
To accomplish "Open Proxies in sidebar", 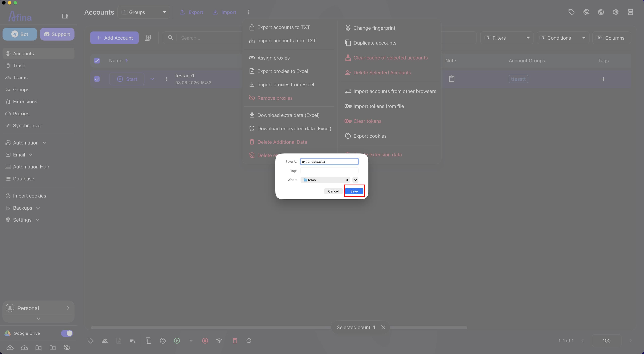I will click(38, 114).
